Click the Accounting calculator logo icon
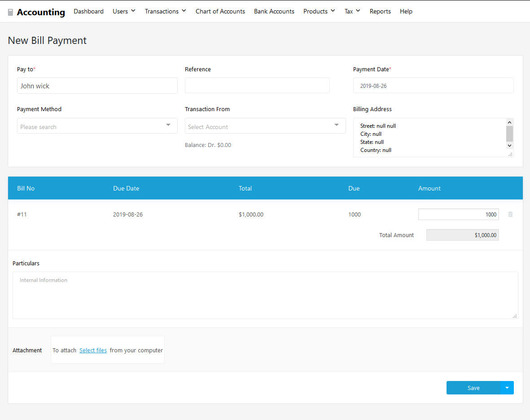This screenshot has height=420, width=530. [x=11, y=13]
